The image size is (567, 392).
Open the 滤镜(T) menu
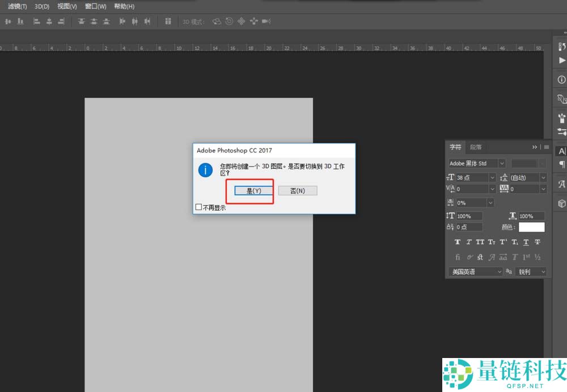pyautogui.click(x=18, y=6)
